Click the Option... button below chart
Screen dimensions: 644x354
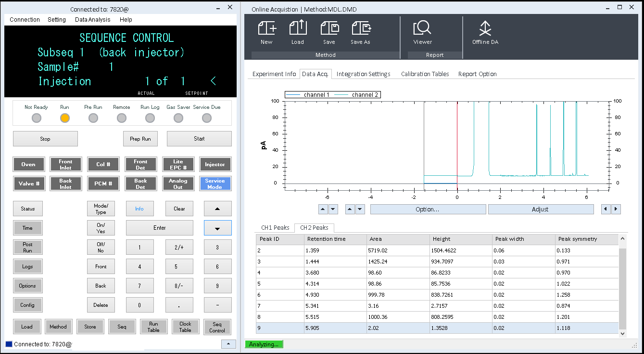pyautogui.click(x=428, y=210)
